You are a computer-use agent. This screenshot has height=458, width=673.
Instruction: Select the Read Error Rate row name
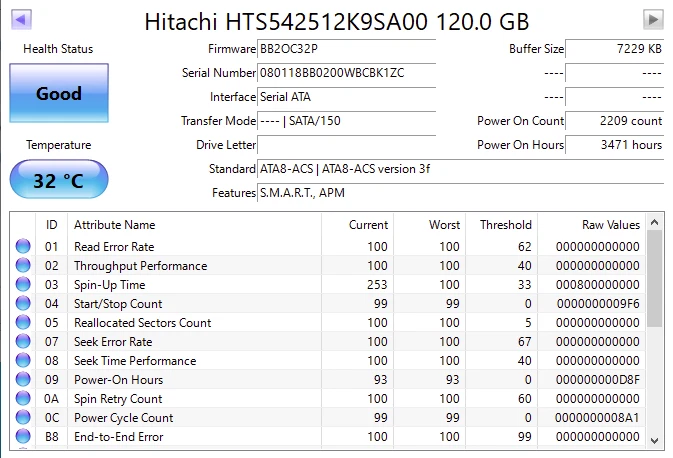(x=114, y=247)
